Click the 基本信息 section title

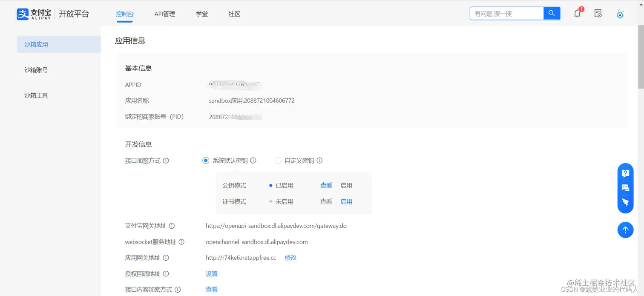click(138, 68)
